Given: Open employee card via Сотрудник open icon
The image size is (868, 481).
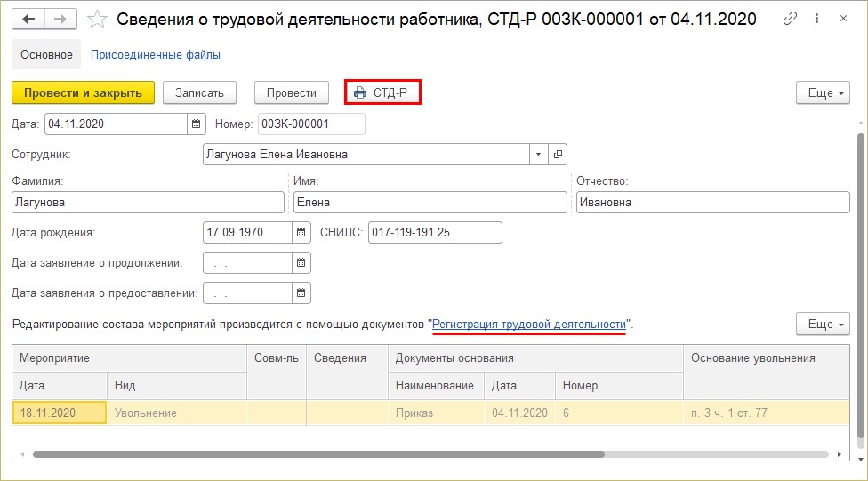Looking at the screenshot, I should click(x=558, y=155).
